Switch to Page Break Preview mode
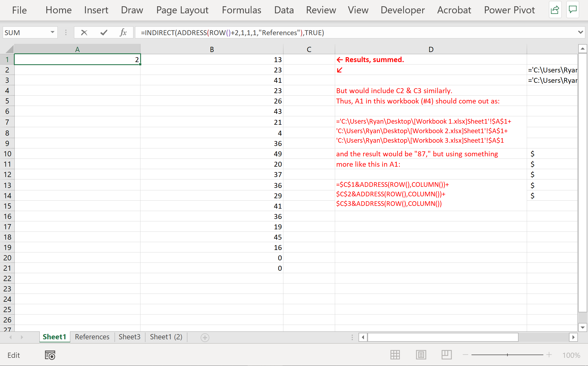 pos(446,355)
